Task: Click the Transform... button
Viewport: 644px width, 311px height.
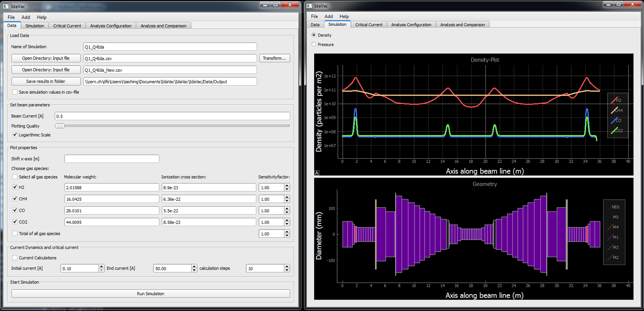Action: pyautogui.click(x=274, y=58)
